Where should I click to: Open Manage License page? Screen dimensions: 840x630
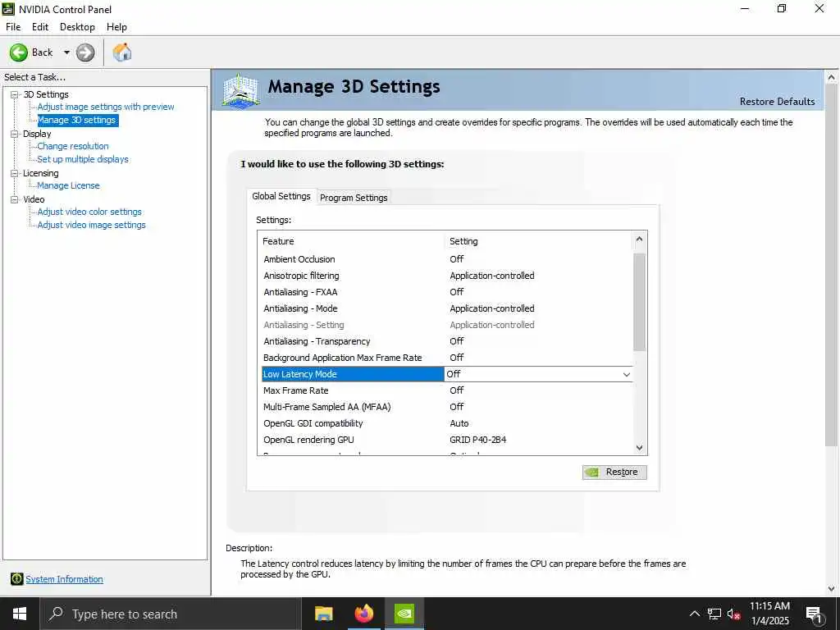[x=68, y=185]
